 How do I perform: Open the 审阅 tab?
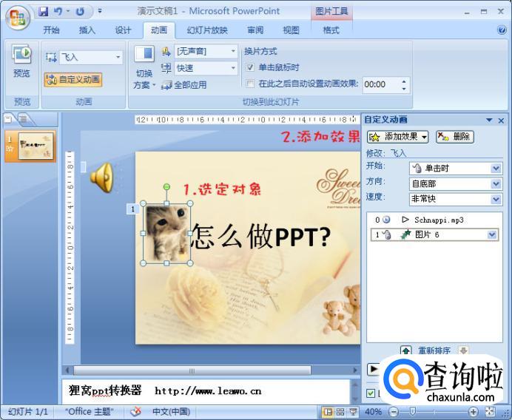(255, 30)
